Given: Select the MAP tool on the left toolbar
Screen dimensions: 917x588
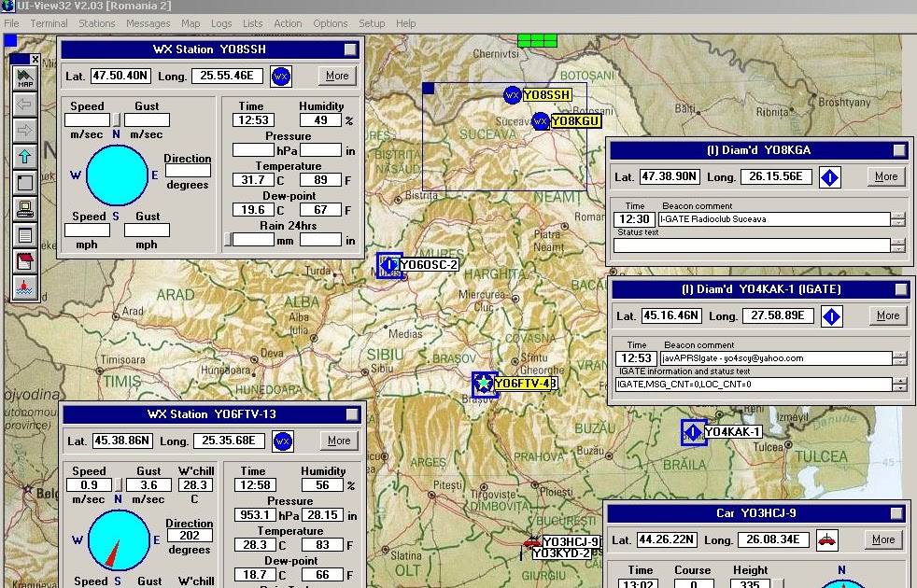Looking at the screenshot, I should click(x=24, y=78).
